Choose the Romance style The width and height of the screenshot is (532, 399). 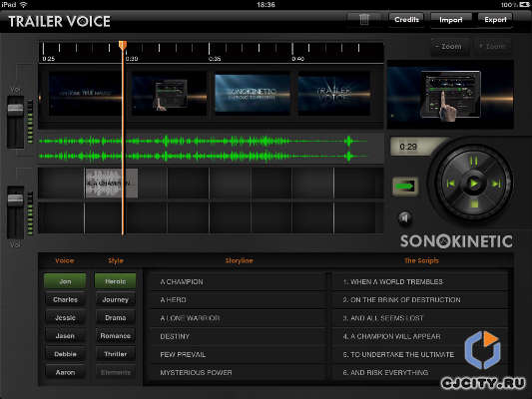pos(116,335)
